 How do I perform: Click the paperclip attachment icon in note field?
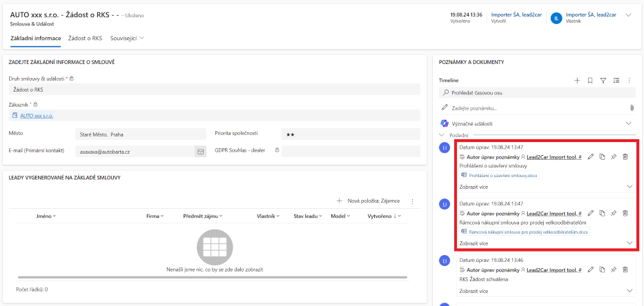coord(631,108)
